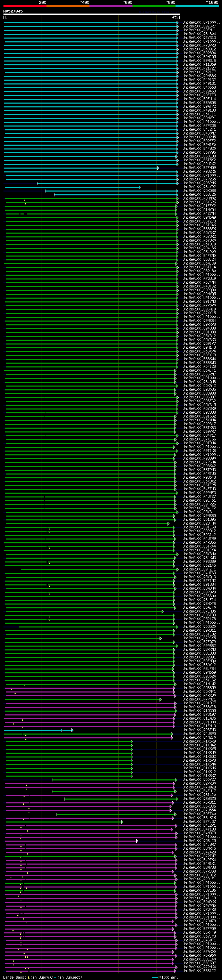The height and width of the screenshot is (980, 222).
Task: Click the cyan ~100% legend segment
Action: point(197,6)
